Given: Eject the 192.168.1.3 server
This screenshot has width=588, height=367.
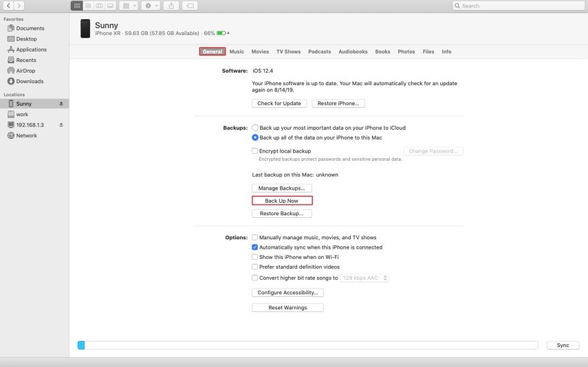Looking at the screenshot, I should click(61, 125).
